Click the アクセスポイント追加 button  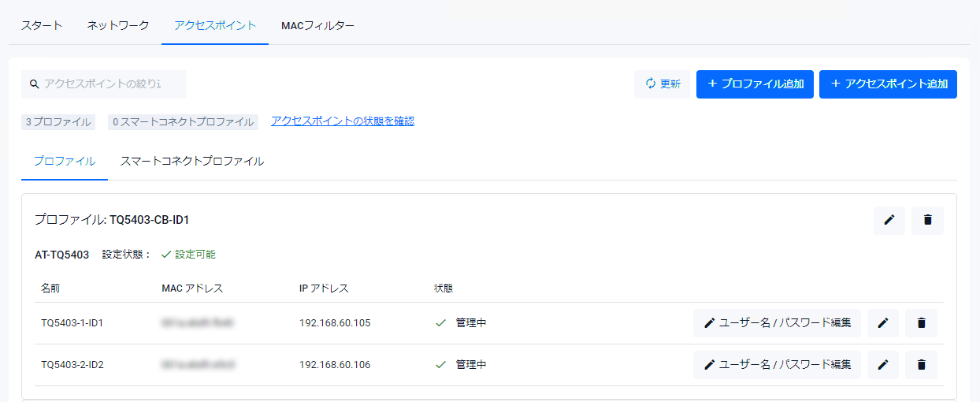[888, 84]
